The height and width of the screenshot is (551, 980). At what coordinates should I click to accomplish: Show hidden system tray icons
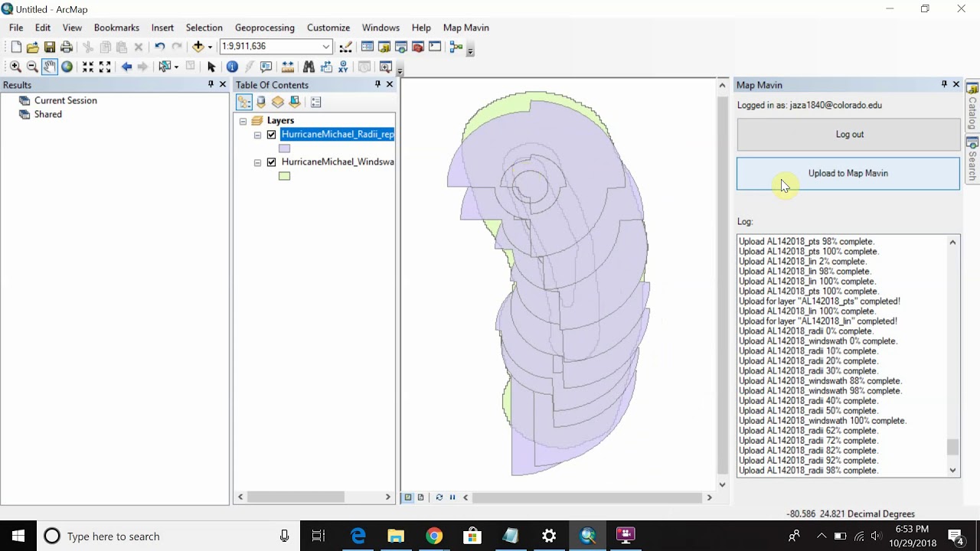(822, 536)
